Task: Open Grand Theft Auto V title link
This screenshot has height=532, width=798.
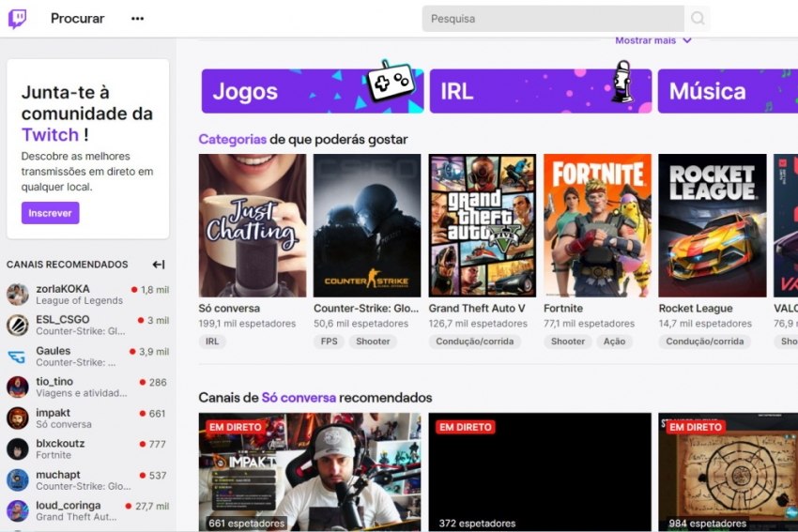Action: (x=477, y=308)
